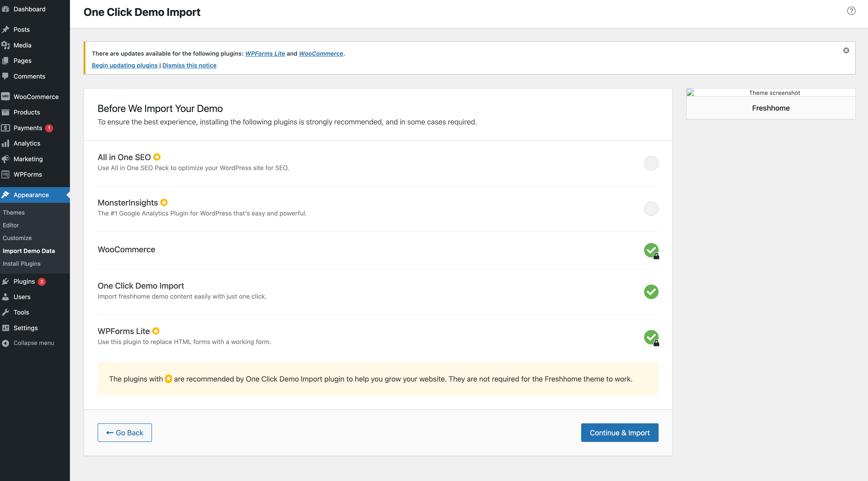Follow the WooCommerce link in update notice

click(x=321, y=54)
